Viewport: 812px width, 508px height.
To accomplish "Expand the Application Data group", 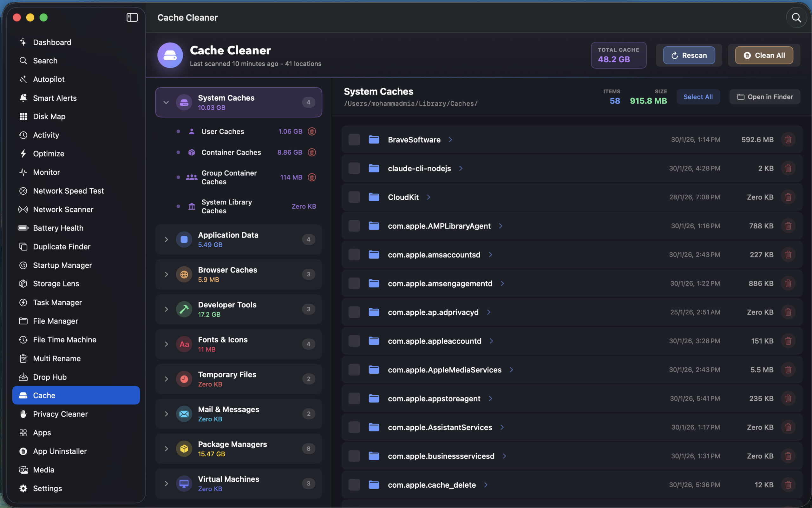I will click(166, 239).
